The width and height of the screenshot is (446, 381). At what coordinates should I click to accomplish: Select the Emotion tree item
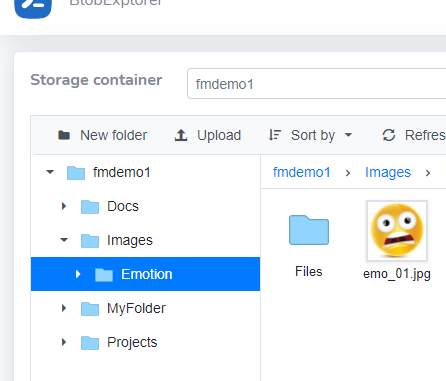(145, 274)
